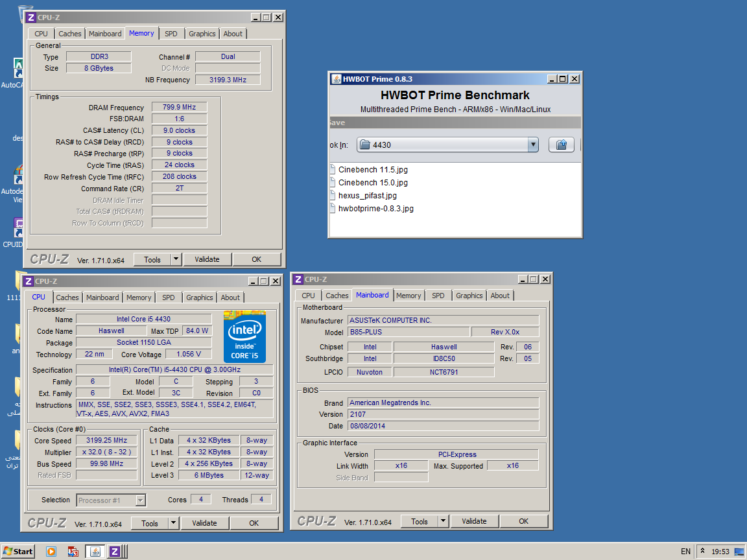Screen dimensions: 747x560
Task: Open the media player taskbar icon
Action: pyautogui.click(x=51, y=552)
